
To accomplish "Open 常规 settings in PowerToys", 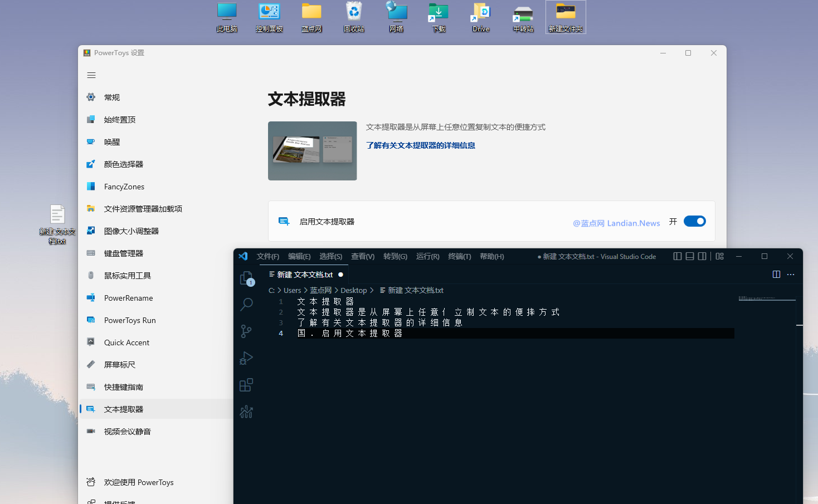I will pyautogui.click(x=155, y=97).
